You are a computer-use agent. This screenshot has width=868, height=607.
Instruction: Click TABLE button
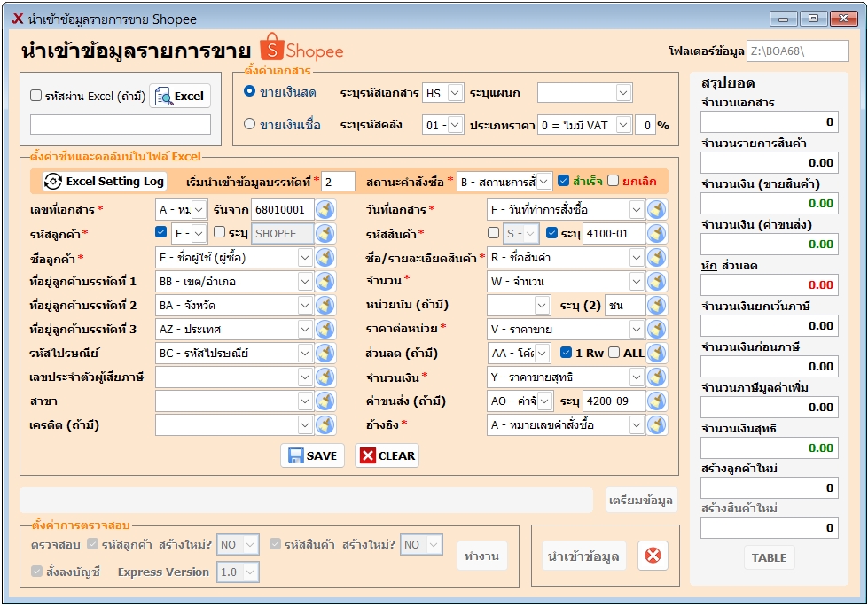click(x=769, y=557)
